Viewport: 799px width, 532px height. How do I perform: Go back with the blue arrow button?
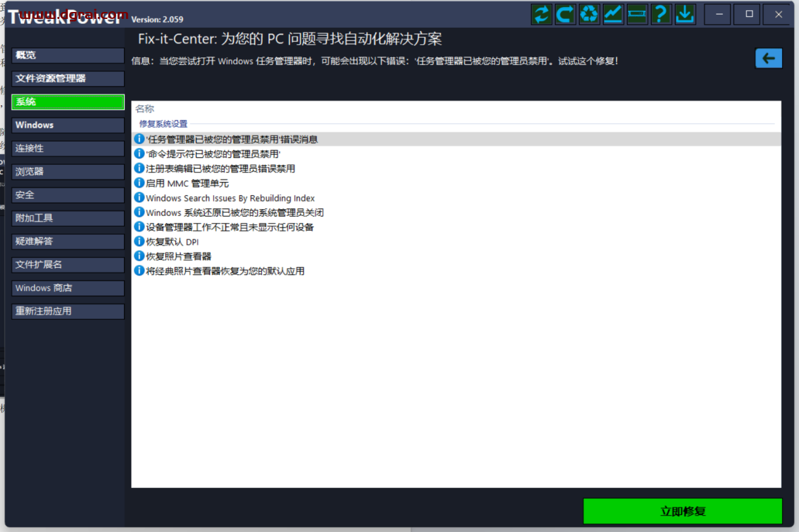tap(769, 59)
